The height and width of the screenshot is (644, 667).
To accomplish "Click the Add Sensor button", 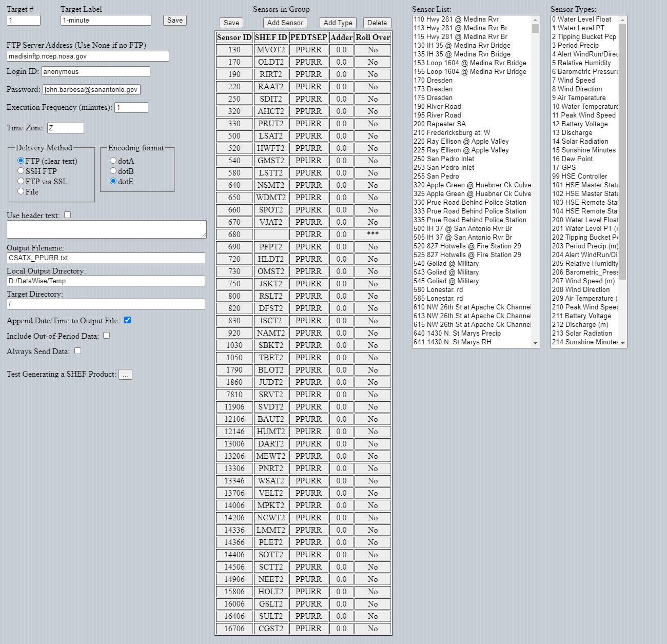I will pyautogui.click(x=285, y=23).
